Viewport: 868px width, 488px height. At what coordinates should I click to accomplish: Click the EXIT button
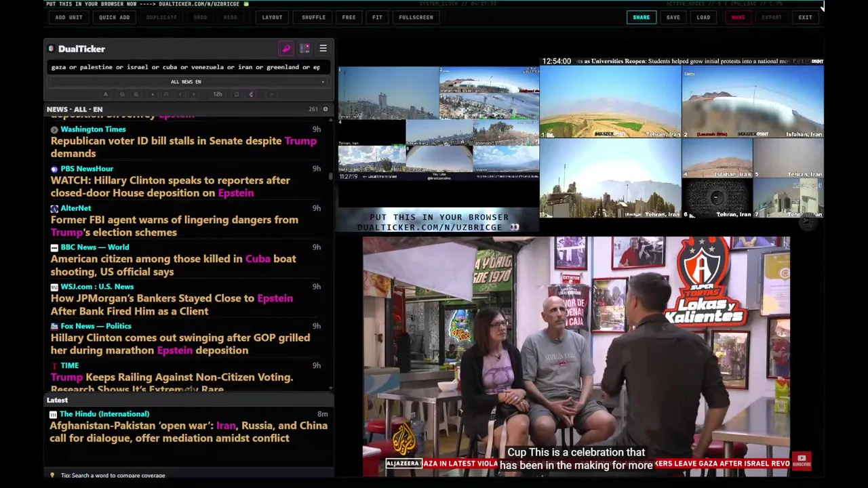(805, 17)
